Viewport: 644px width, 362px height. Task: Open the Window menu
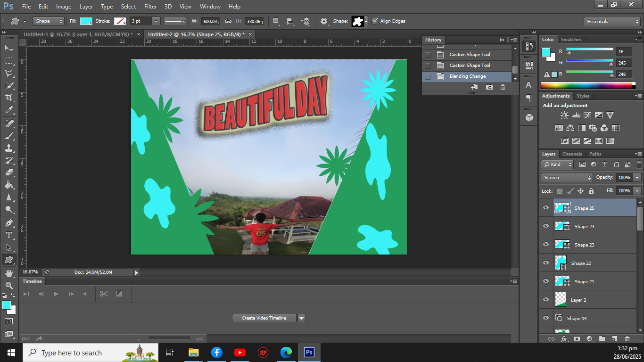coord(210,7)
